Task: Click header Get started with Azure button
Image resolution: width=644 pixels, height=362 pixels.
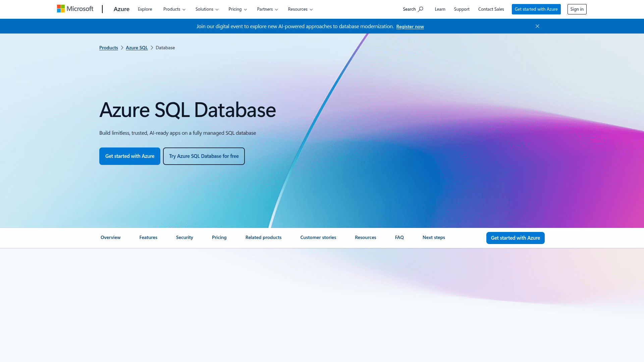Action: (x=536, y=9)
